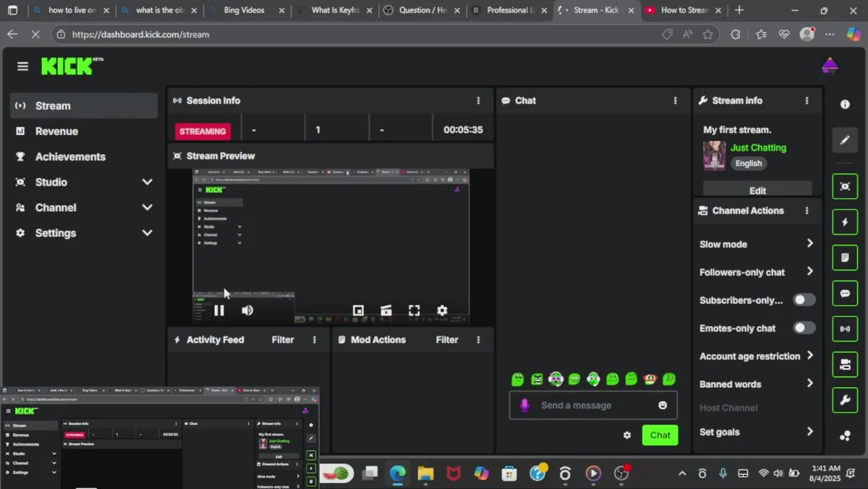Open emoji picker in message box
Screen dimensions: 868x489
pos(662,405)
